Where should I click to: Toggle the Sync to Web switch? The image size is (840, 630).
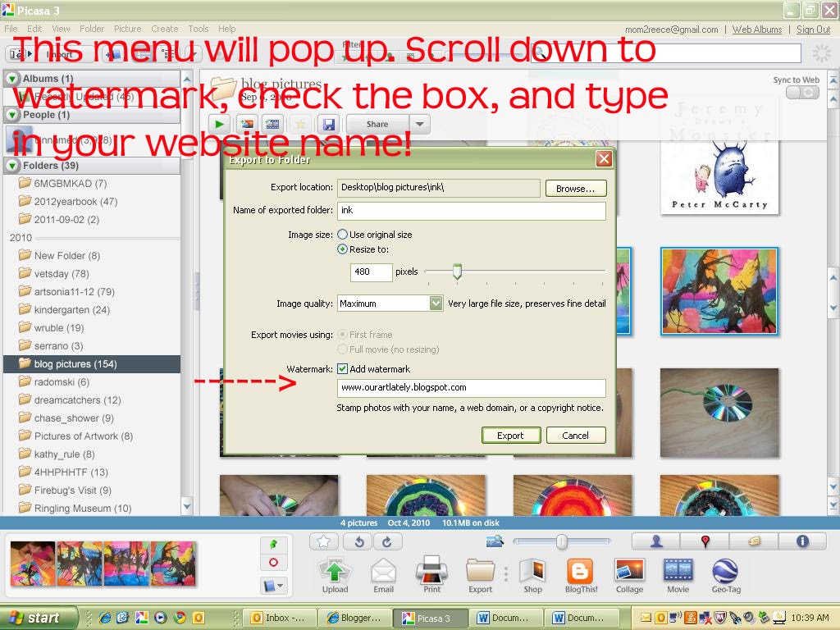[x=802, y=92]
